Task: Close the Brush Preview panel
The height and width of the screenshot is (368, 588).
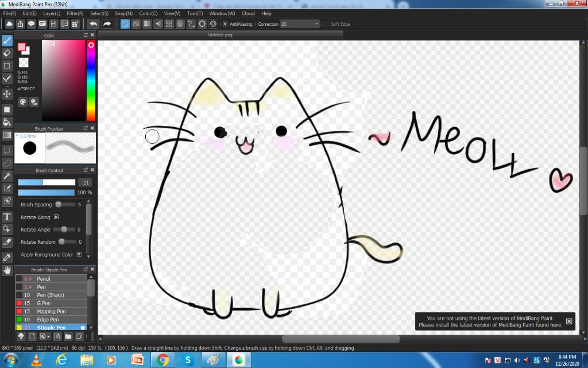Action: point(92,128)
